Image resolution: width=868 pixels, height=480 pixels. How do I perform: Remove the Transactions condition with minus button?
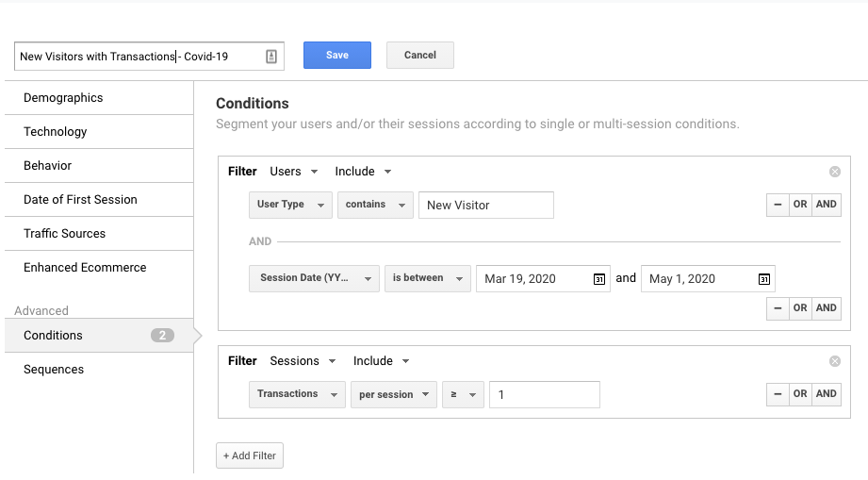[x=778, y=394]
